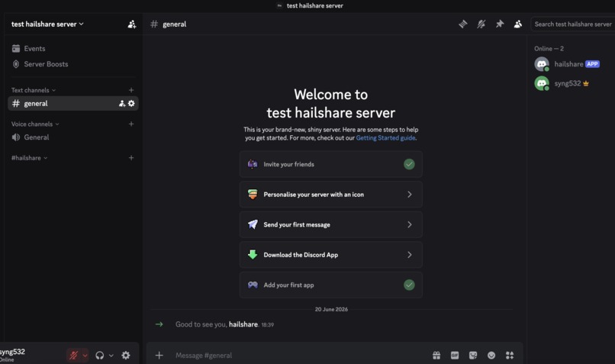Open the attachment plus button in message bar
Viewport: 615px width, 364px height.
pyautogui.click(x=159, y=356)
